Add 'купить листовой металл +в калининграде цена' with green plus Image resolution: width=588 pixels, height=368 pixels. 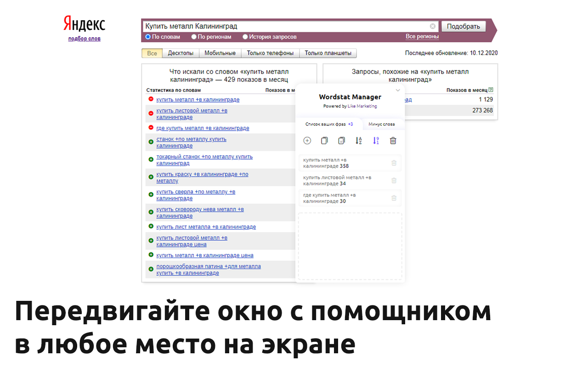coord(151,241)
